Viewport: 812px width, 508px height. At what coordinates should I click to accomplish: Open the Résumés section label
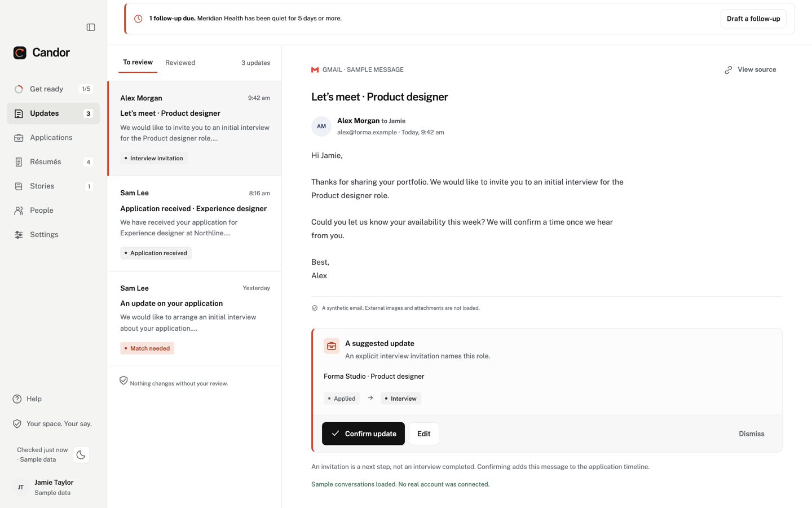click(46, 162)
